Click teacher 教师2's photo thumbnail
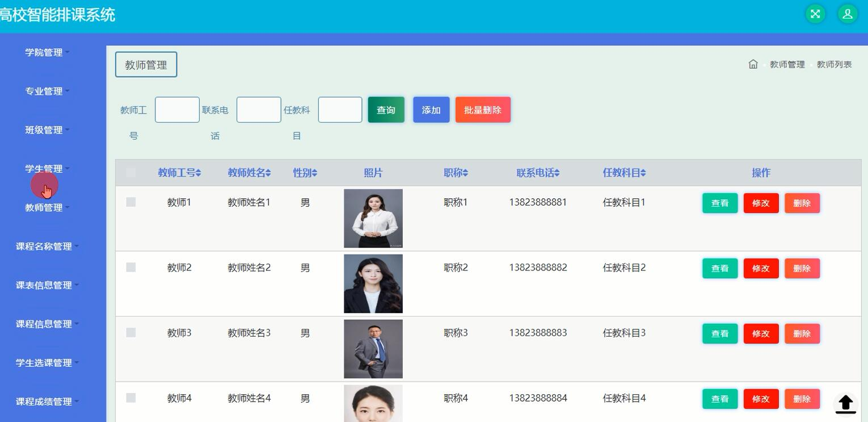868x422 pixels. click(373, 283)
